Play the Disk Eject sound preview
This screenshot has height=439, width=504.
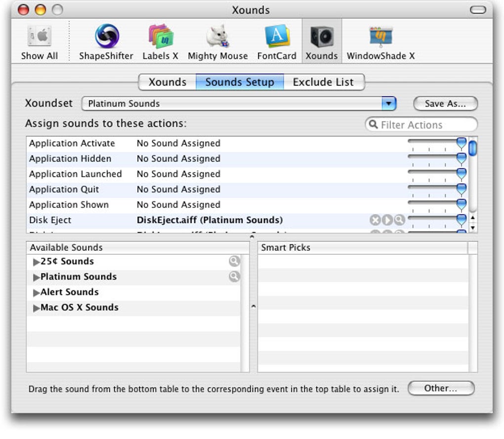point(387,220)
